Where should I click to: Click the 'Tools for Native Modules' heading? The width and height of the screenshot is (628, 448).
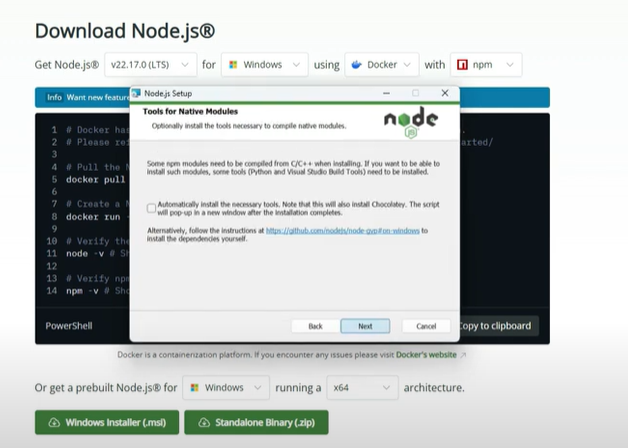tap(190, 111)
